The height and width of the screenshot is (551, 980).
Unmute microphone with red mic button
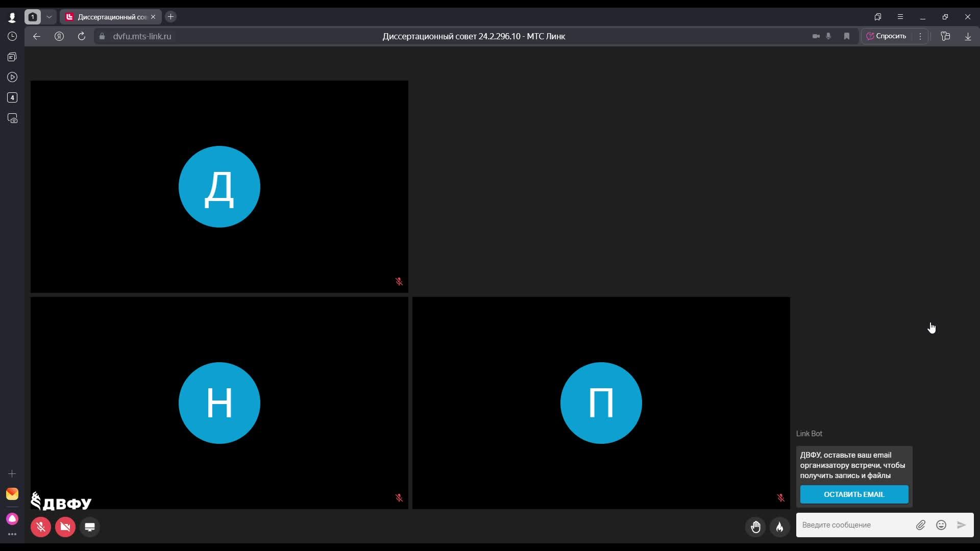coord(41,527)
